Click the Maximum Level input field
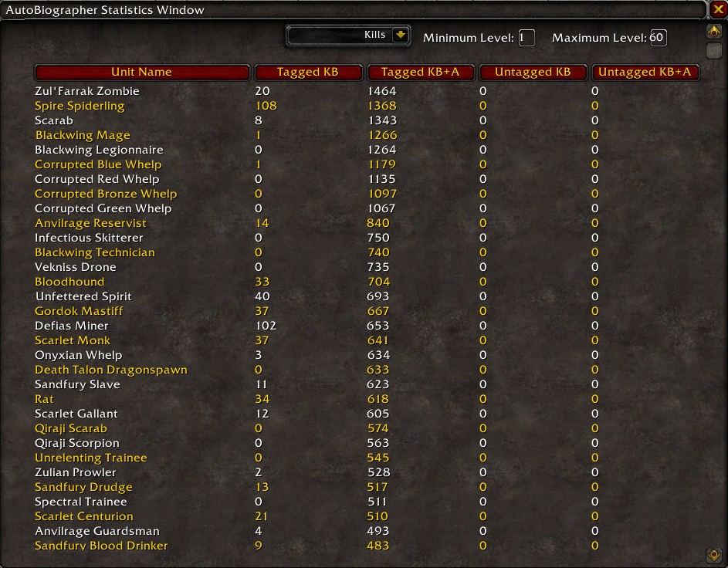The width and height of the screenshot is (728, 568). pos(658,38)
